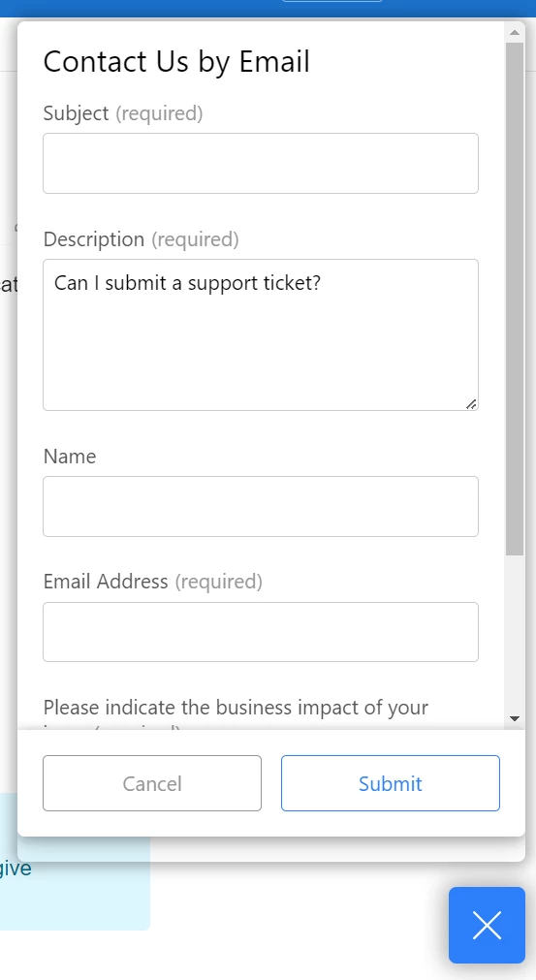Click the scrollbar down arrow
Viewport: 536px width, 980px height.
pyautogui.click(x=515, y=718)
